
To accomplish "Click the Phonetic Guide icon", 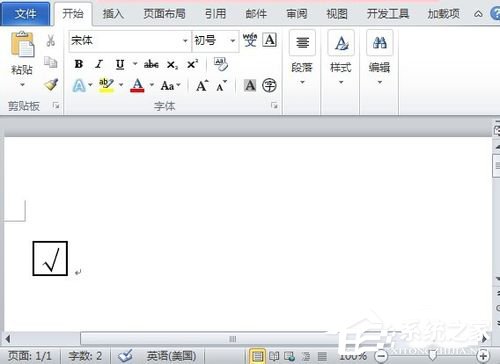I will (x=250, y=40).
